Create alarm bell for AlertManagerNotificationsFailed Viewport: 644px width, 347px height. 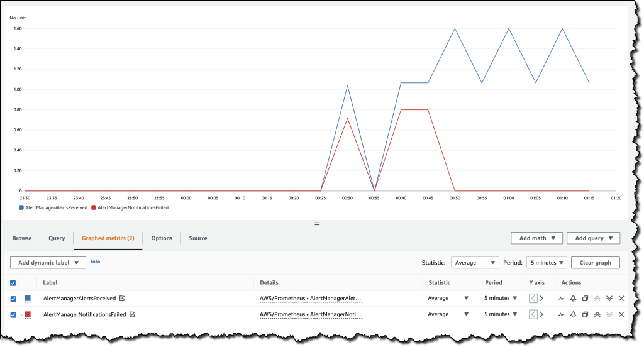coord(573,314)
